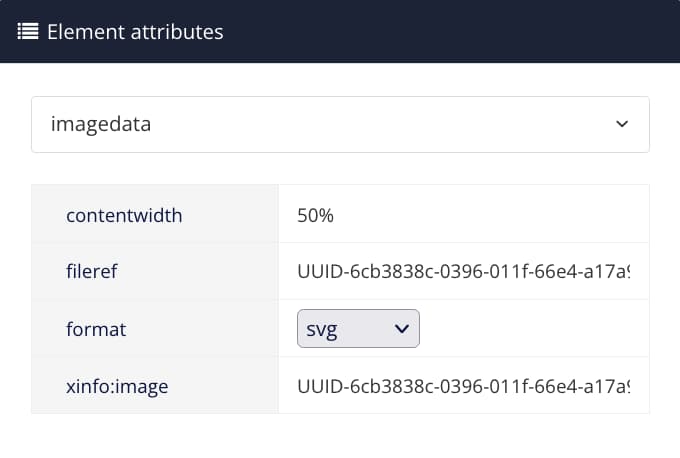The height and width of the screenshot is (458, 680).
Task: Select the contentwidth attribute name
Action: (124, 214)
